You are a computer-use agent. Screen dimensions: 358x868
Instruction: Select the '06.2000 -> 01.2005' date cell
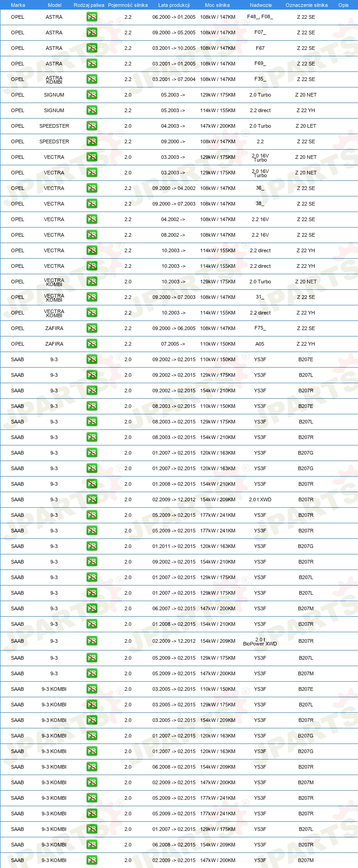click(174, 17)
